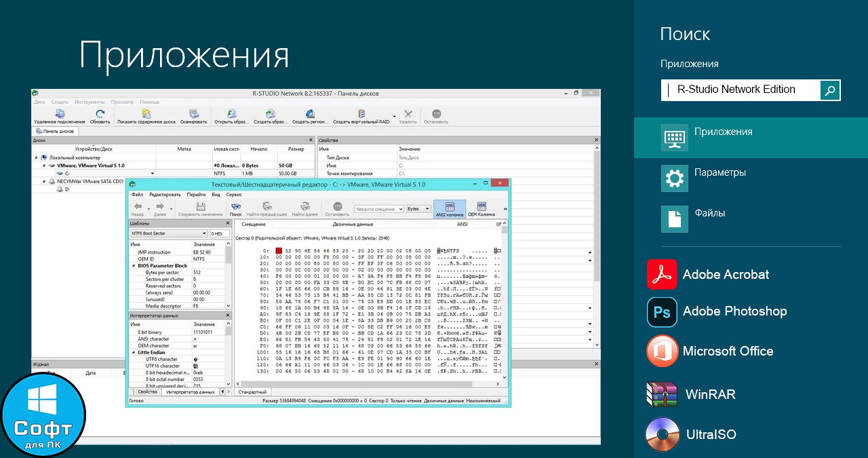The width and height of the screenshot is (868, 458).
Task: Select the Приложения search category
Action: coord(751,138)
